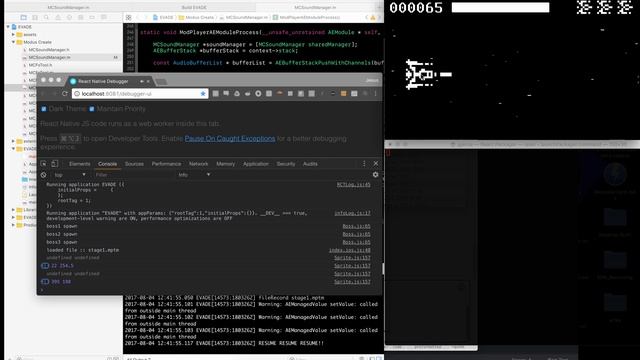Select the leftmost MCSoundManager.m Xcode tab
The height and width of the screenshot is (360, 640).
(68, 7)
